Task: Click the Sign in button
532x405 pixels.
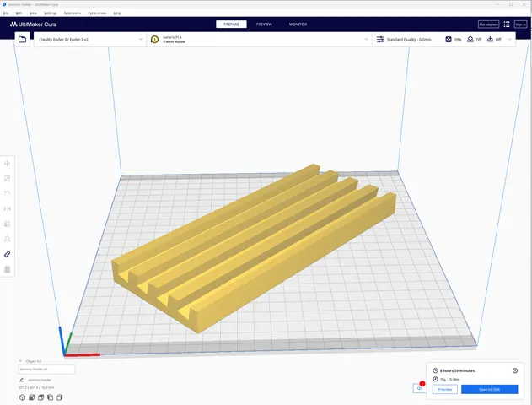Action: click(x=520, y=24)
